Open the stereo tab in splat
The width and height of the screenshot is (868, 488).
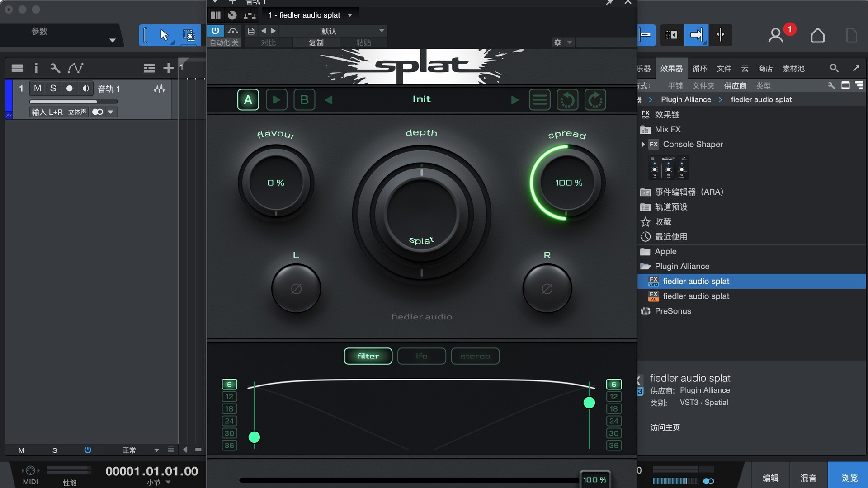[x=475, y=356]
